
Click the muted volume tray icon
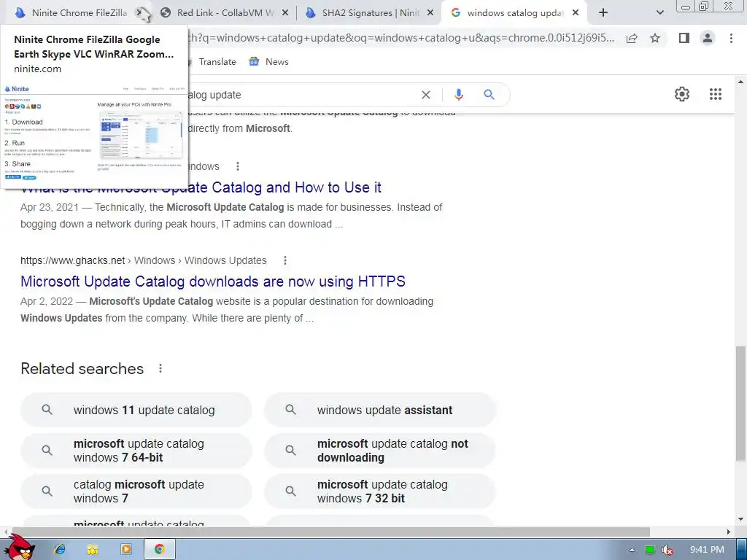667,550
